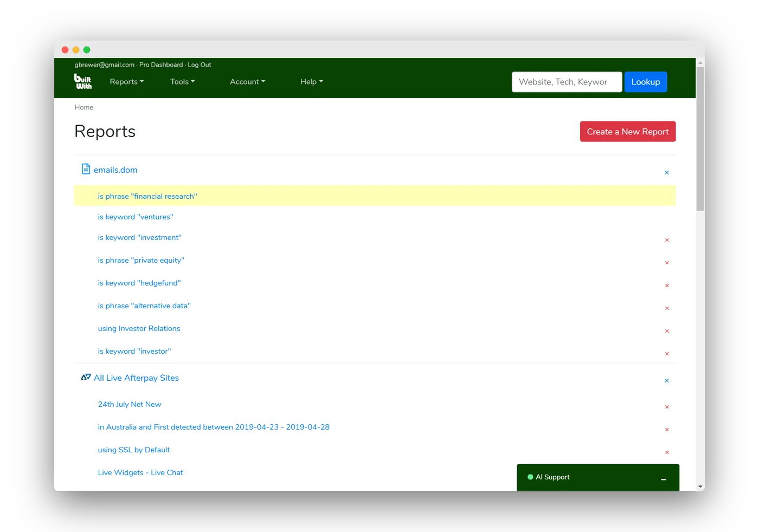This screenshot has width=759, height=532.
Task: Click the emails.dom document icon
Action: coord(86,169)
